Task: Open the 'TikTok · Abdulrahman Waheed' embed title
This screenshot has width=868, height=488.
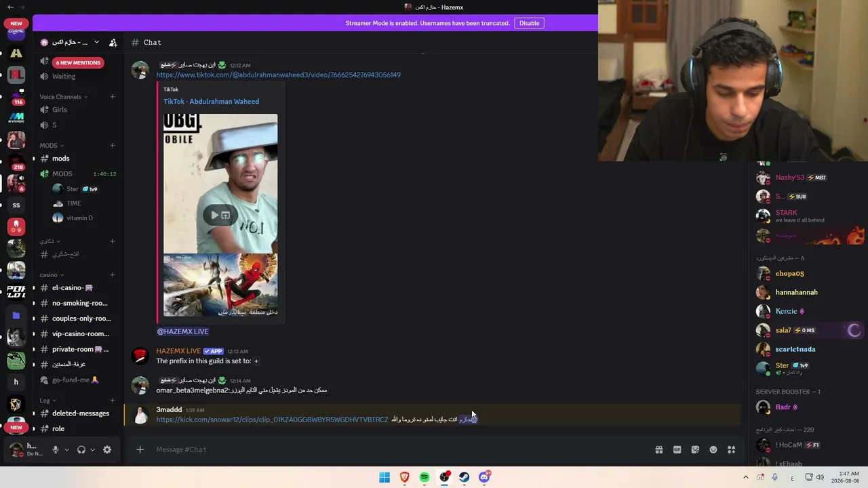Action: click(211, 102)
